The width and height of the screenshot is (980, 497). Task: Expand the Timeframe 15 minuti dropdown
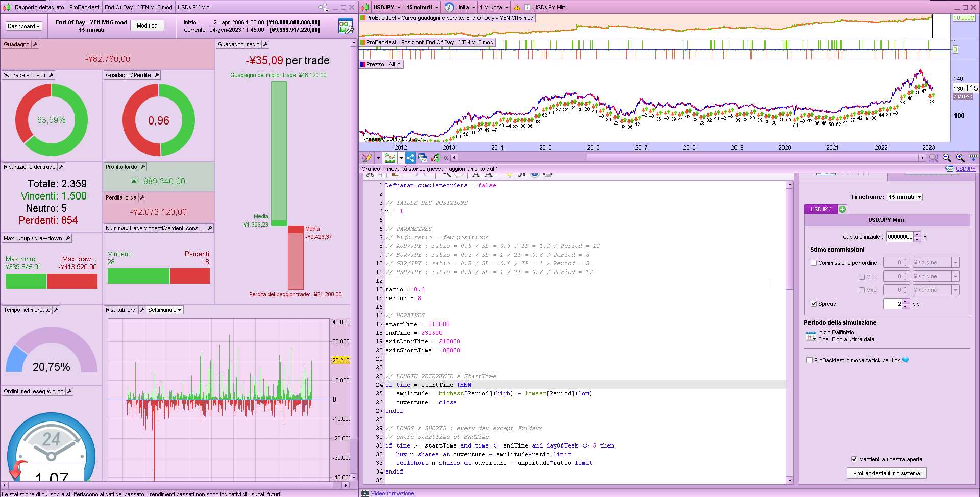[x=904, y=197]
